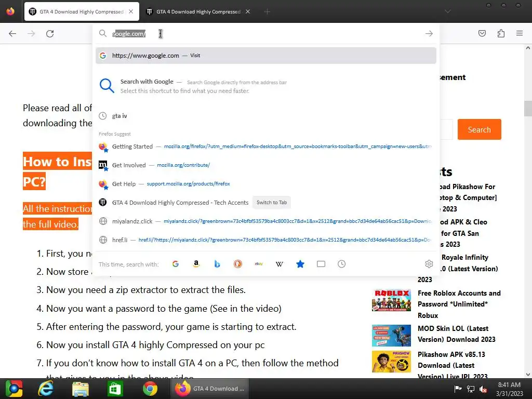Image resolution: width=532 pixels, height=399 pixels.
Task: Open the Get Help suggestion
Action: (265, 184)
